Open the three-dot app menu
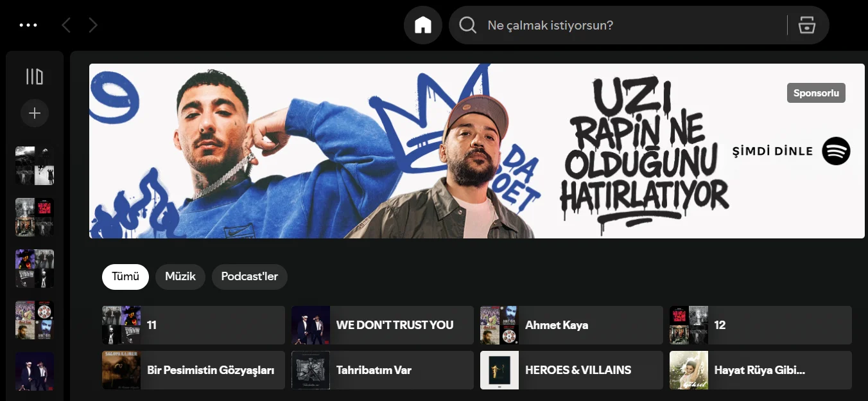This screenshot has width=868, height=401. click(28, 25)
